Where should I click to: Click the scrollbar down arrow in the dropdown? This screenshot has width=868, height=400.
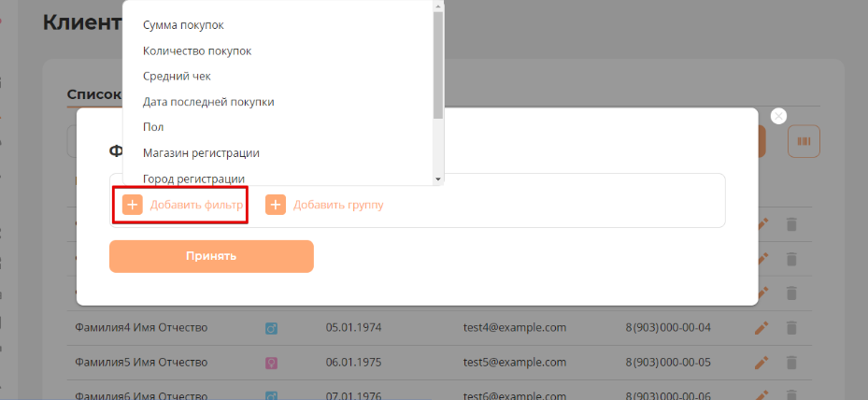[x=438, y=179]
